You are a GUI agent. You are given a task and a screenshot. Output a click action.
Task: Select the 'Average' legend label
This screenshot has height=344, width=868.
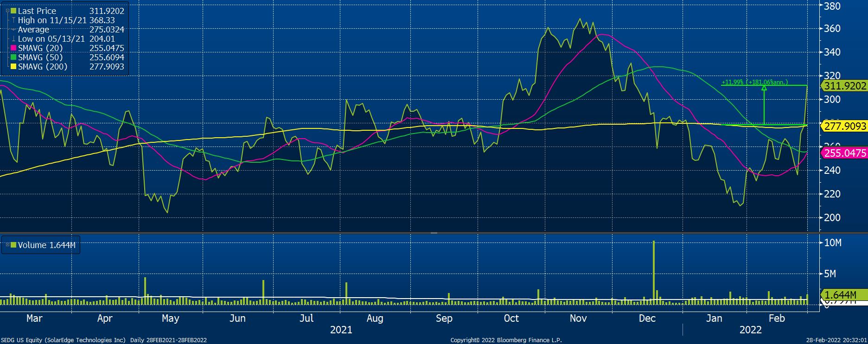tap(33, 29)
